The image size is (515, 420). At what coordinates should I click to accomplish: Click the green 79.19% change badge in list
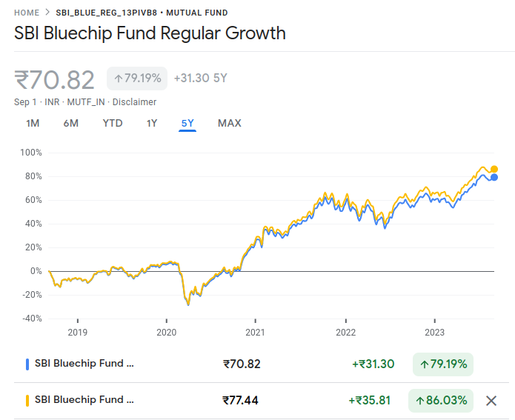point(443,364)
